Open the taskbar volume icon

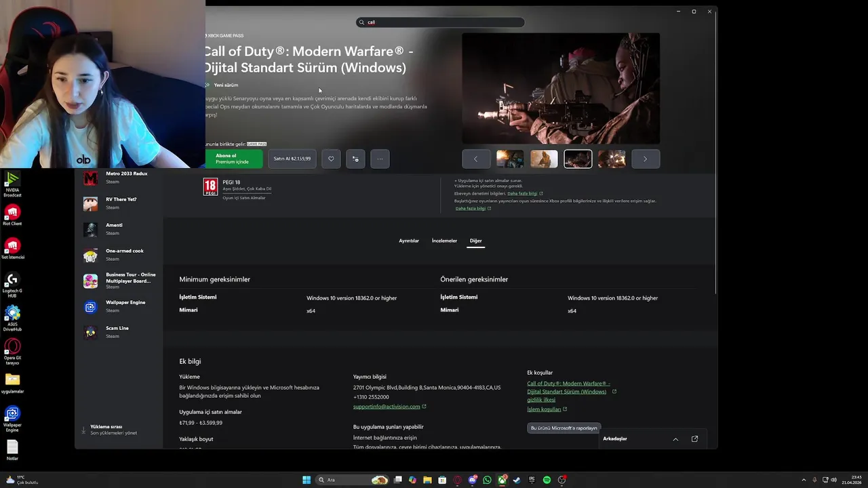(x=833, y=480)
